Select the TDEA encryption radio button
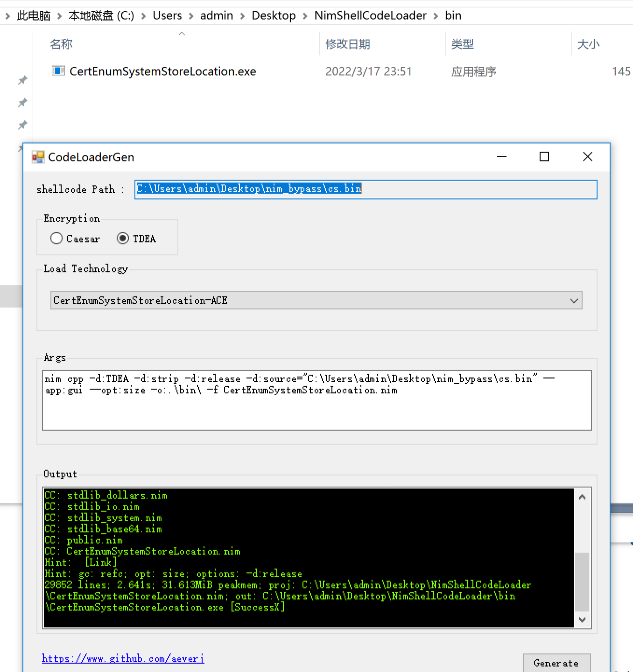This screenshot has width=633, height=672. 123,238
